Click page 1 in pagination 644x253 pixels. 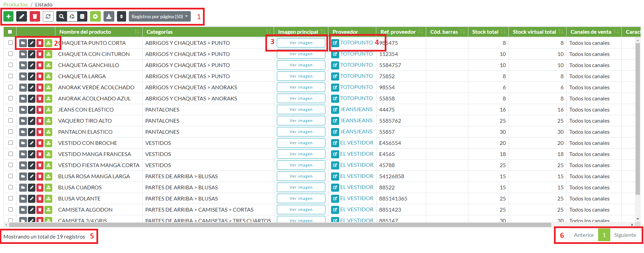(x=604, y=235)
